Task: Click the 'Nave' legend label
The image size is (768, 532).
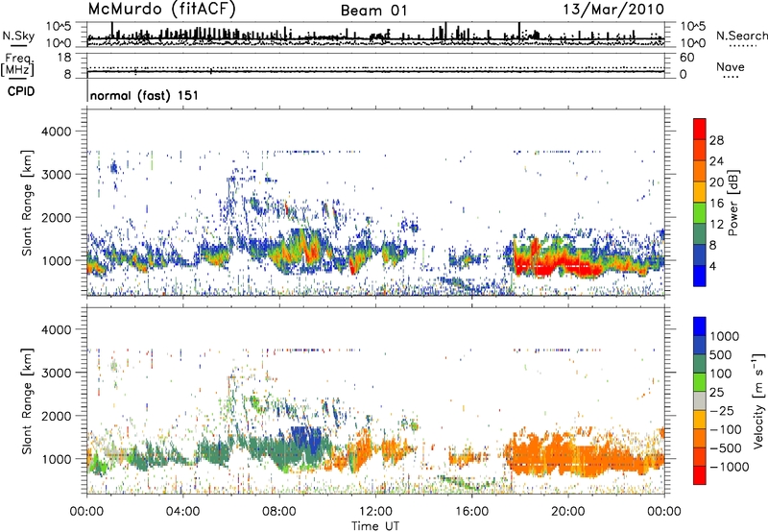Action: point(731,66)
